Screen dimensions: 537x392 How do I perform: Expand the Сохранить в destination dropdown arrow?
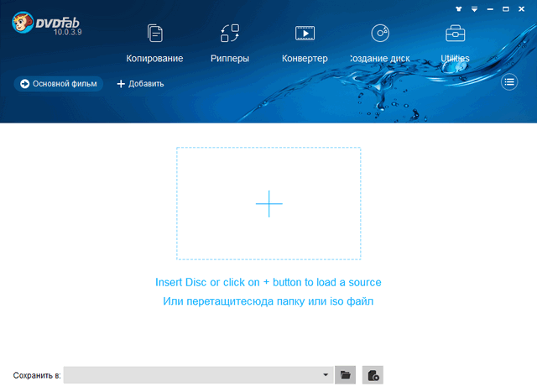(x=326, y=375)
